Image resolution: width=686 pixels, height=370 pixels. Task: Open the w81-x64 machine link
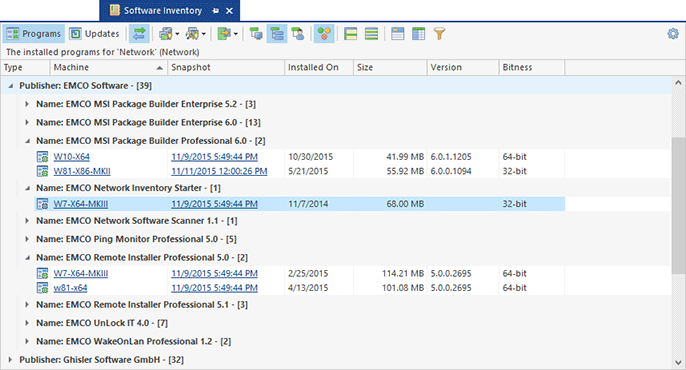pyautogui.click(x=70, y=288)
